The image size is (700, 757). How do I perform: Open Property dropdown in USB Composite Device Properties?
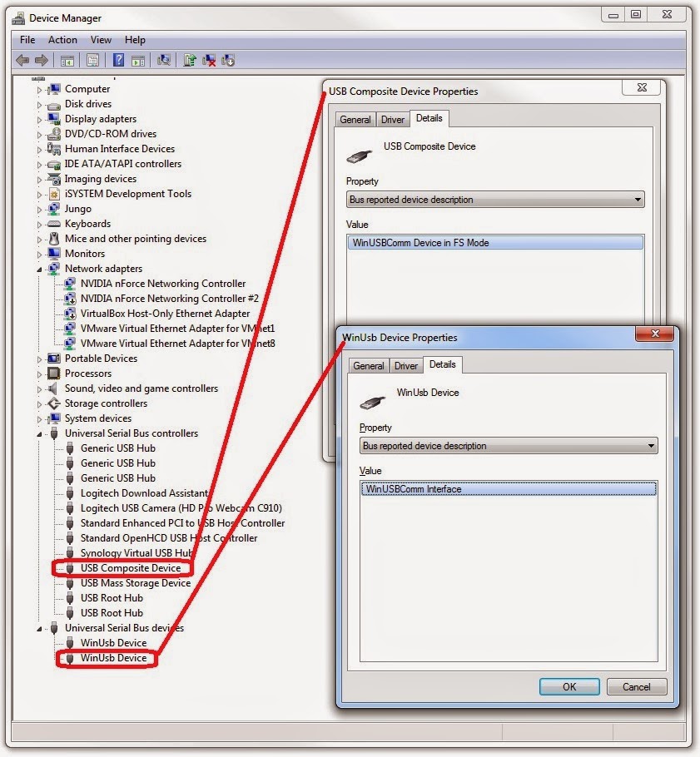pos(495,200)
